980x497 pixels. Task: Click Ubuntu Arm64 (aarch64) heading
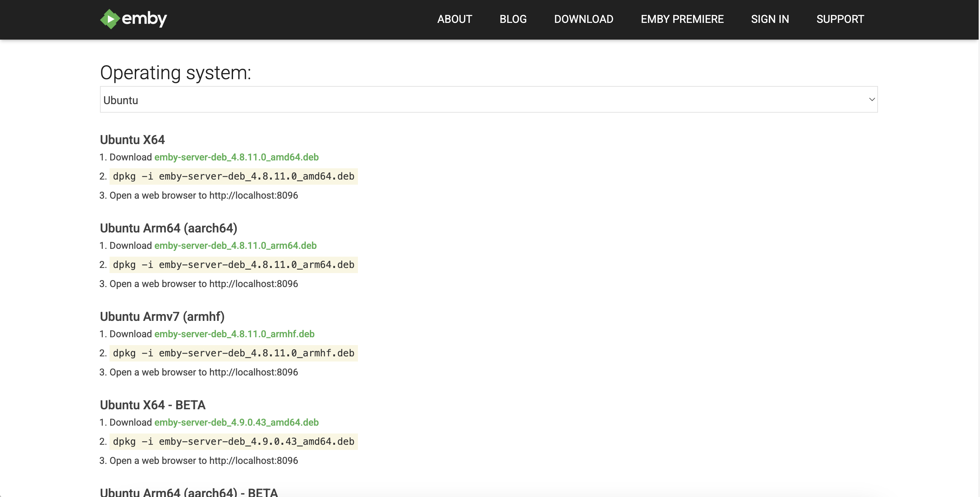pyautogui.click(x=169, y=228)
